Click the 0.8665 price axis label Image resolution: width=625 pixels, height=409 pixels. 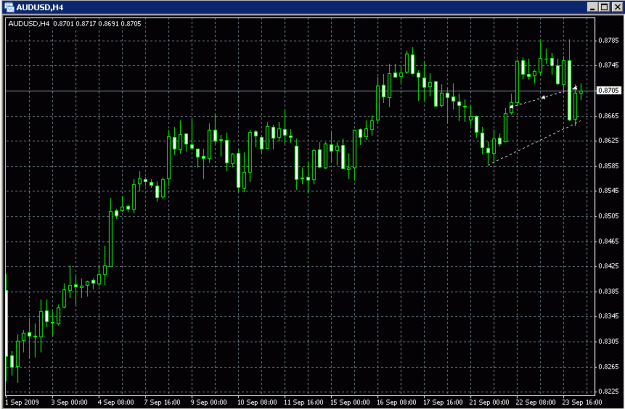click(609, 116)
